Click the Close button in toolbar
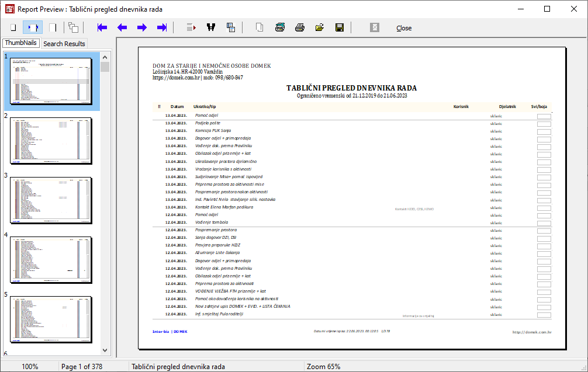 [403, 28]
